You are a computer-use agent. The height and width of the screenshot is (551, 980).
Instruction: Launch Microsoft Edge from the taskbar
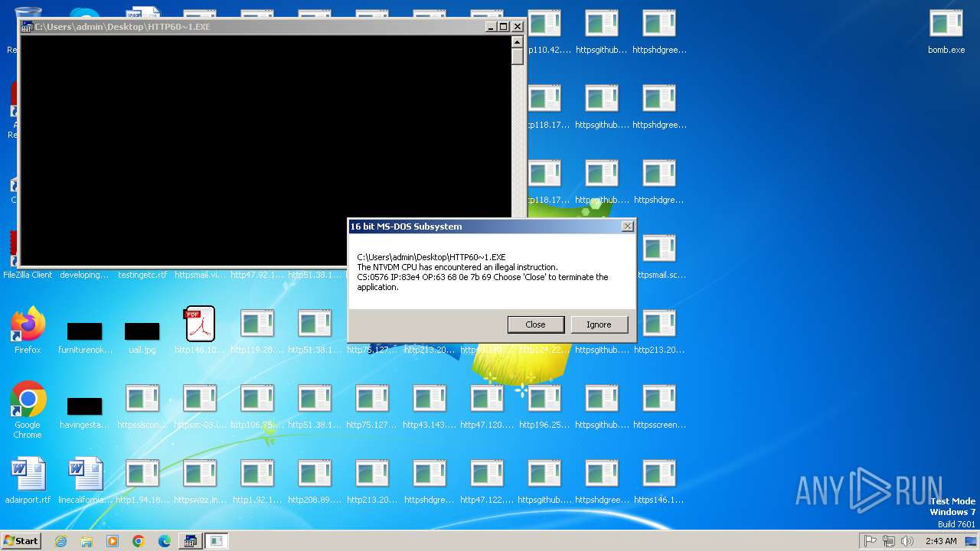coord(165,541)
